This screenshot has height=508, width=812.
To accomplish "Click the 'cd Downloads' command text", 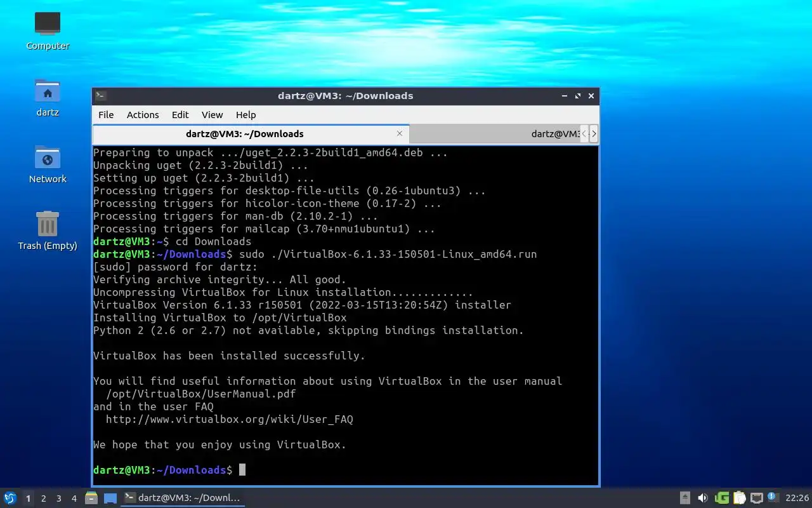I will [214, 241].
